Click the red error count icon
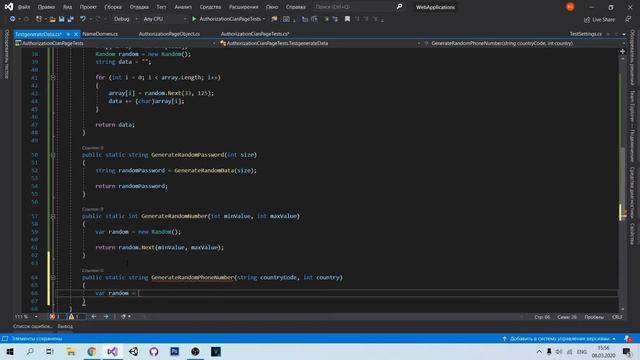This screenshot has height=360, width=640. tap(52, 316)
